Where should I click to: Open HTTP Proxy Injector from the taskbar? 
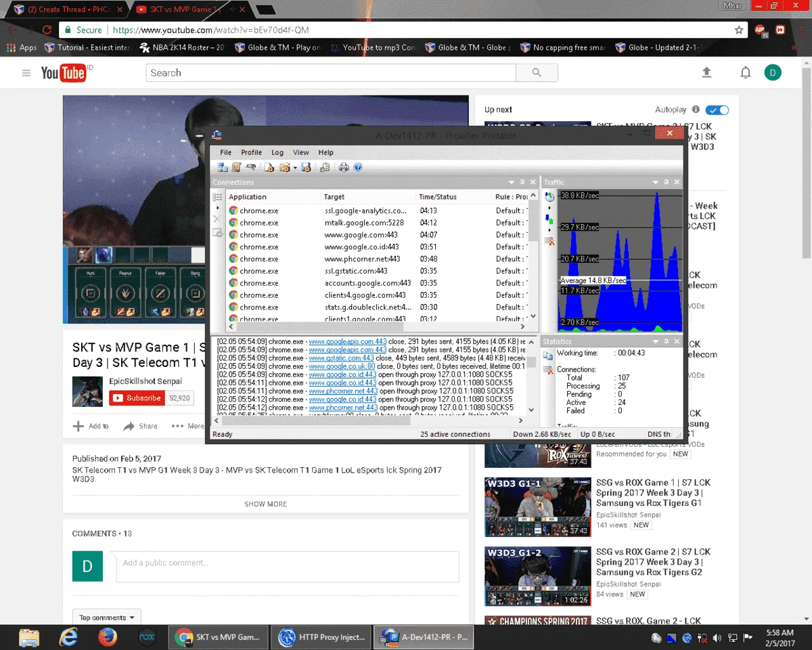point(321,637)
